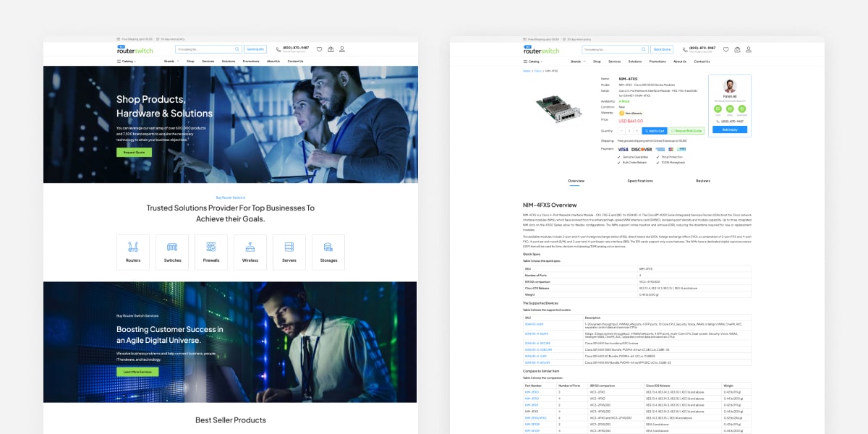Open Promotions in the homepage menu
Image resolution: width=868 pixels, height=434 pixels.
(x=251, y=61)
